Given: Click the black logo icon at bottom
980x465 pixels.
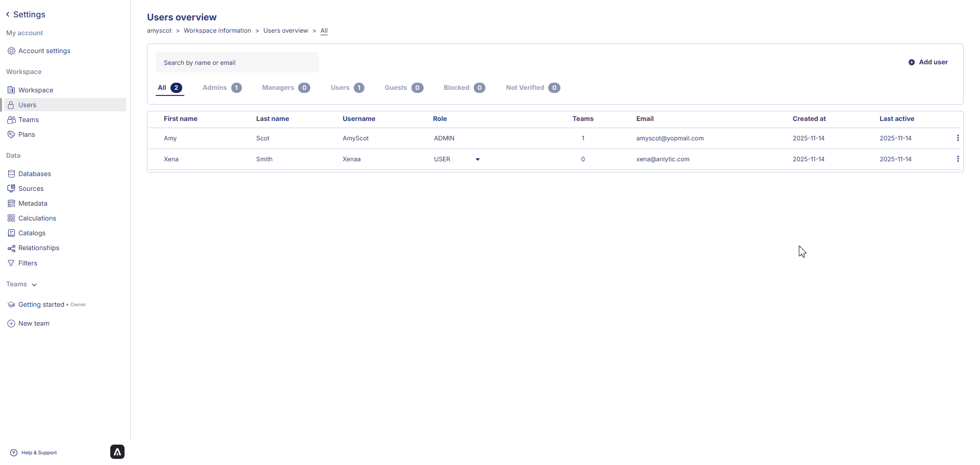Looking at the screenshot, I should click(x=117, y=452).
